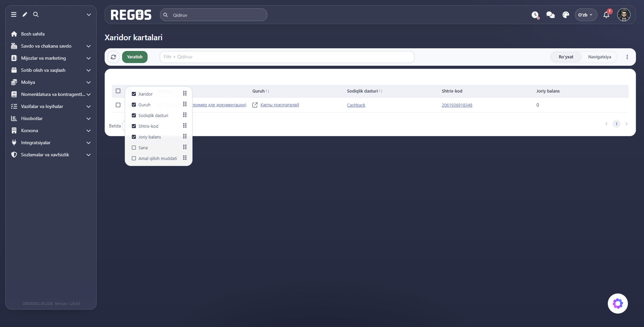Open Bosh sahifa home page
Image resolution: width=644 pixels, height=327 pixels.
click(33, 34)
